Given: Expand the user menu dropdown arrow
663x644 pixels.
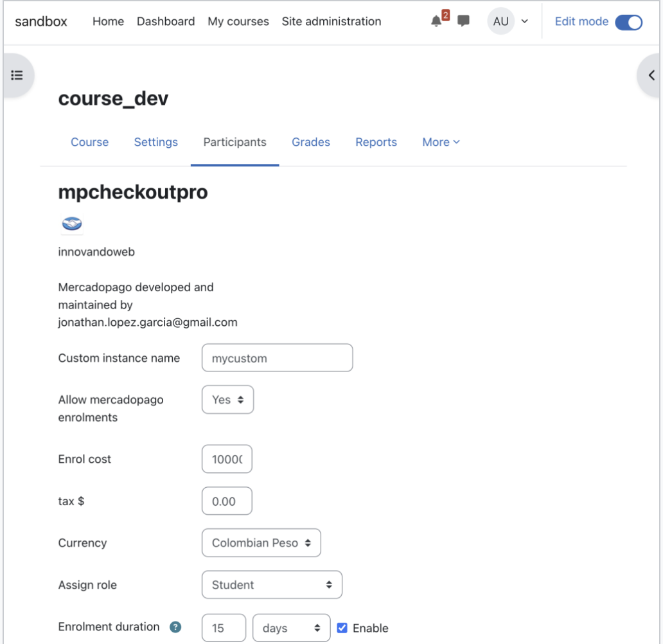Looking at the screenshot, I should 524,21.
